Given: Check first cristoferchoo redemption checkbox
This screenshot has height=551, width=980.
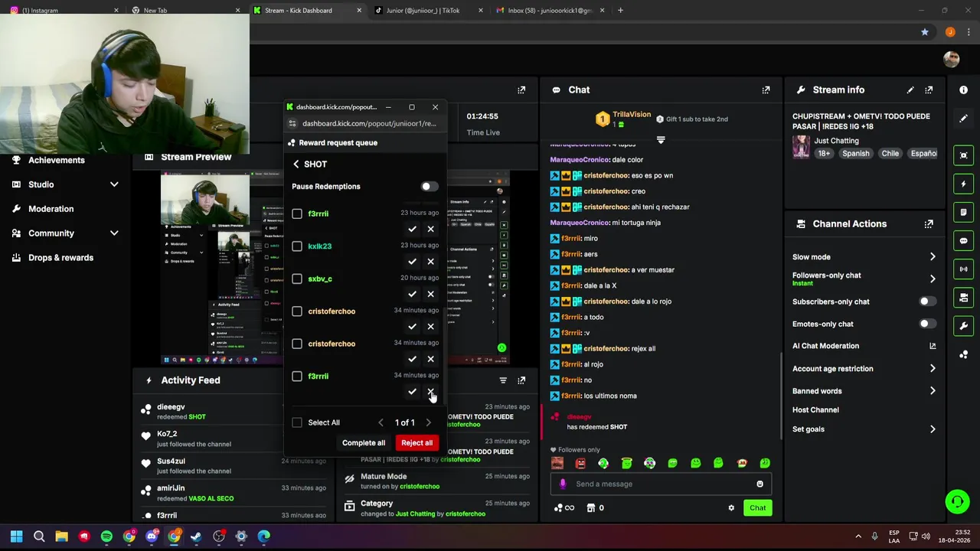Looking at the screenshot, I should (297, 311).
